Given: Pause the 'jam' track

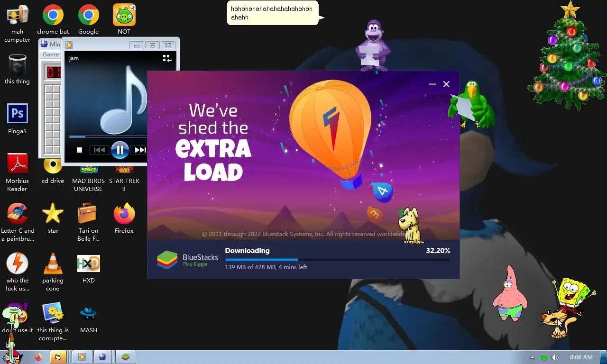Looking at the screenshot, I should pyautogui.click(x=120, y=150).
